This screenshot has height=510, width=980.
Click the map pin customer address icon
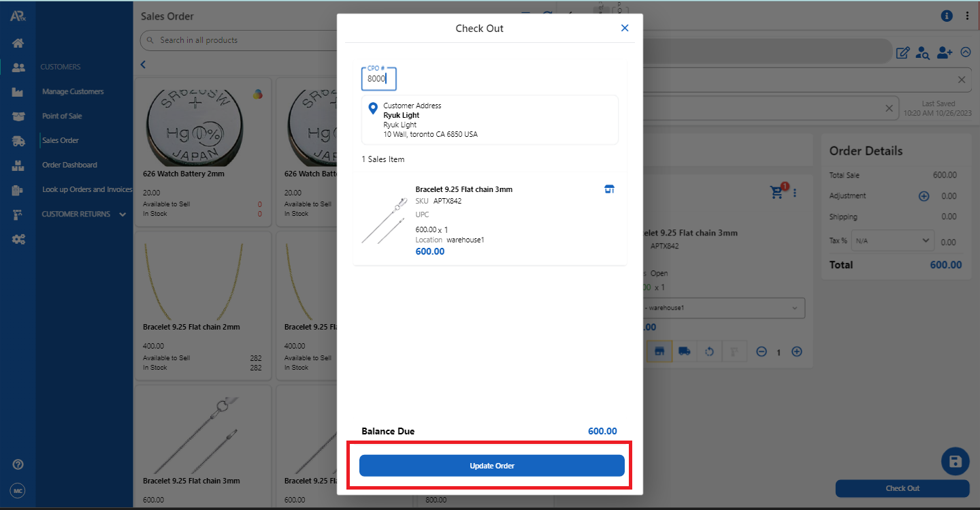tap(372, 108)
